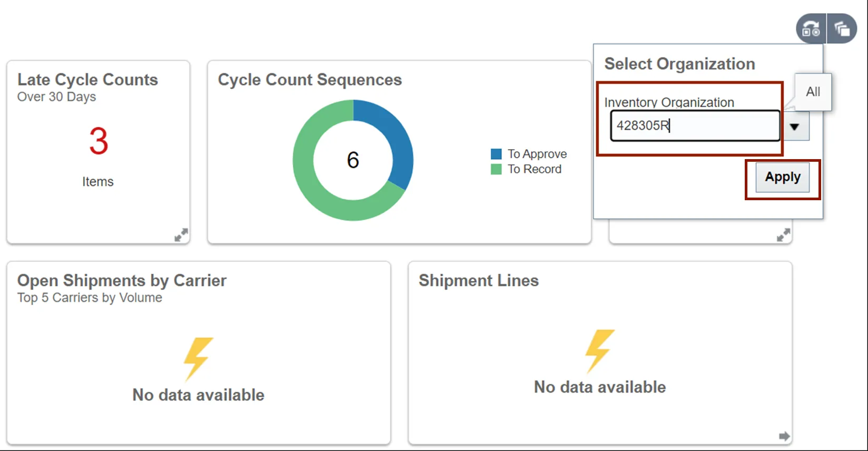Click the green To Record legend swatch
Image resolution: width=868 pixels, height=451 pixels.
pyautogui.click(x=496, y=169)
